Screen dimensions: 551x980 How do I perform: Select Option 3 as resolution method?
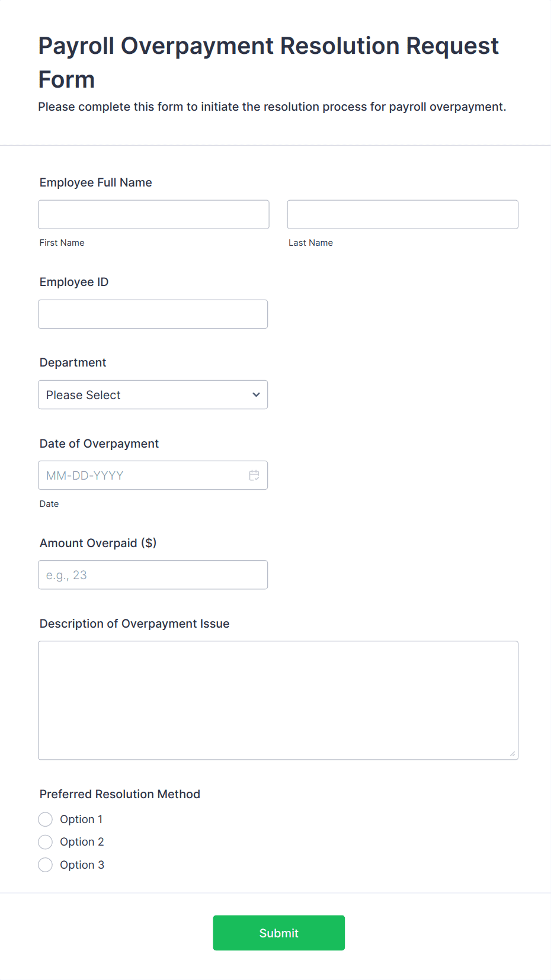45,865
